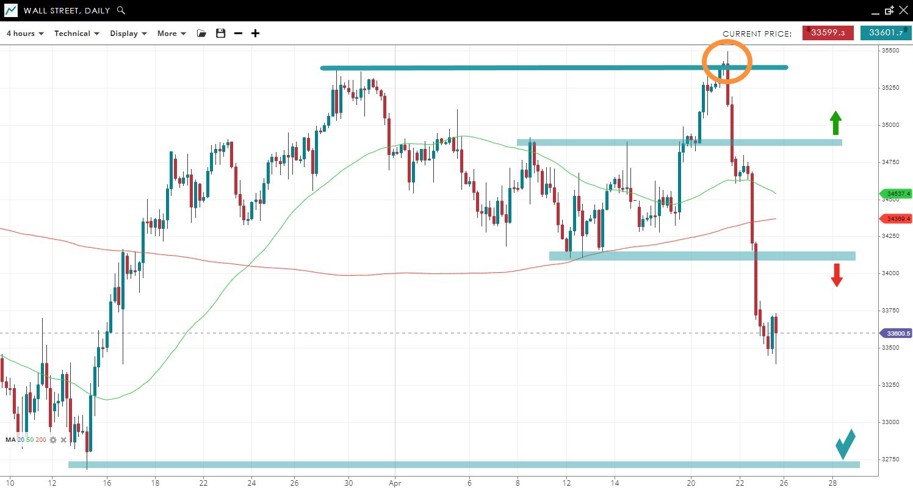Click the current price marker 33600.5 on axis
This screenshot has height=490, width=913.
[x=895, y=333]
